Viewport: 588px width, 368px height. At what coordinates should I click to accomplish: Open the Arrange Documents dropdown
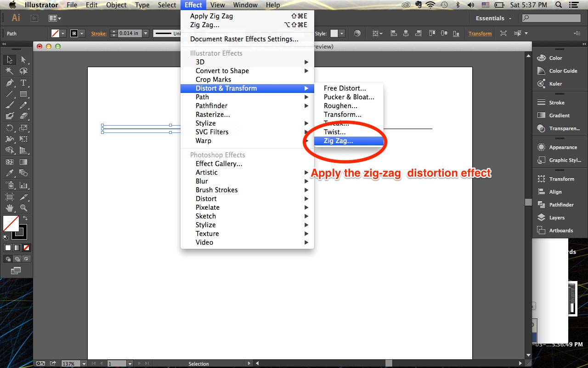(x=55, y=18)
